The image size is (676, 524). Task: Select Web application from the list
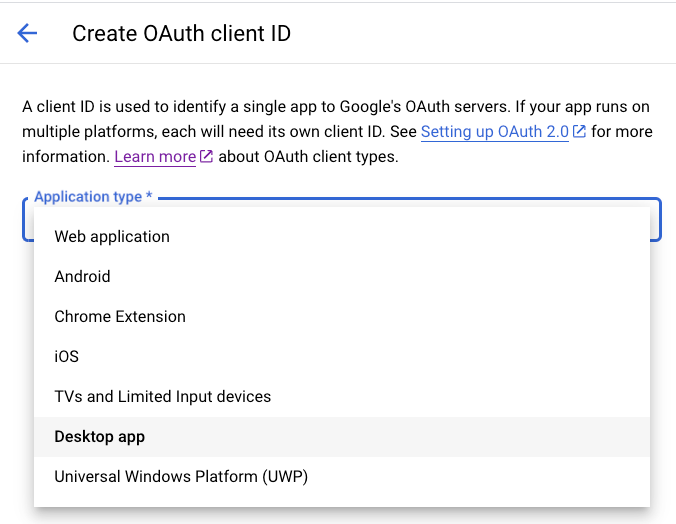point(112,237)
